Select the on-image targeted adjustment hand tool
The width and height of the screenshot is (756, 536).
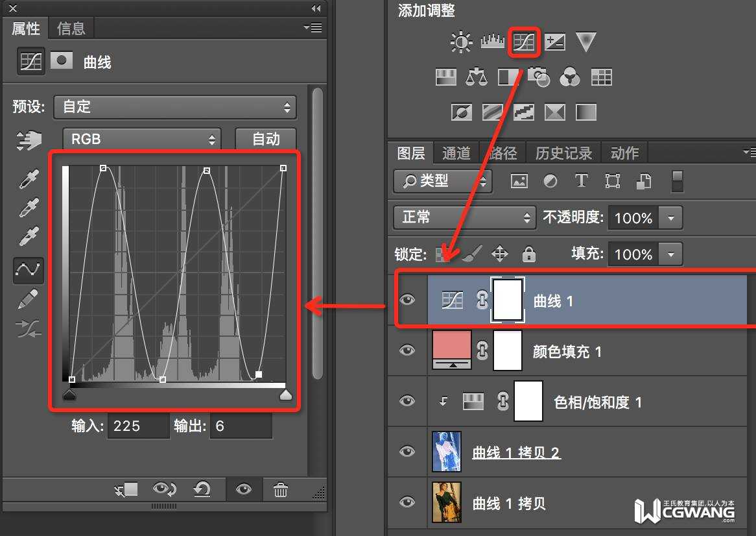coord(29,140)
